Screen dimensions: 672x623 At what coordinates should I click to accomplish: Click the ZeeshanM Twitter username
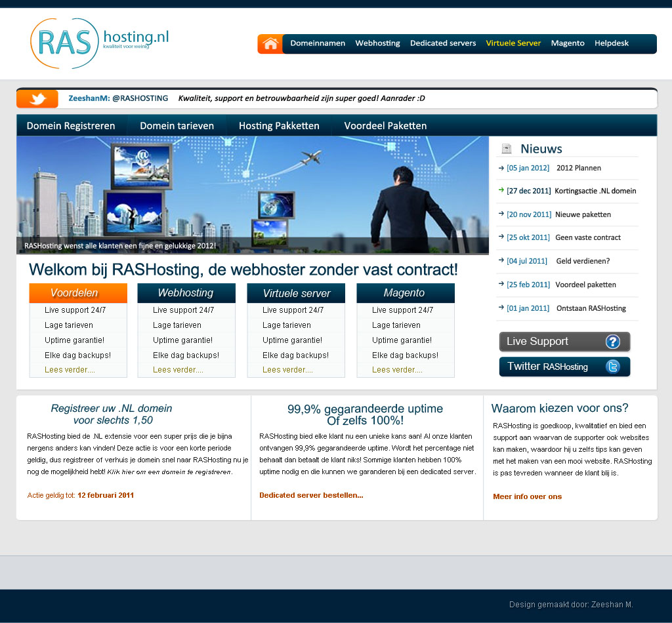(89, 98)
